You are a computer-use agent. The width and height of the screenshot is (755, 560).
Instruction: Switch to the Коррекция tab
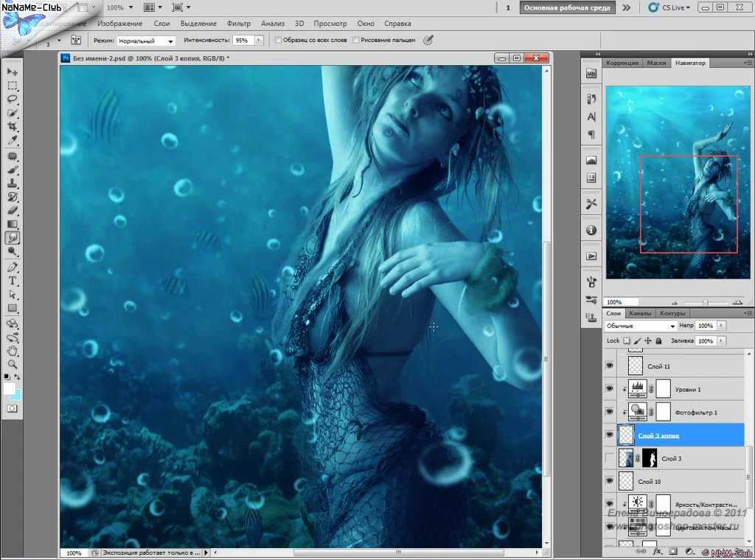coord(622,63)
